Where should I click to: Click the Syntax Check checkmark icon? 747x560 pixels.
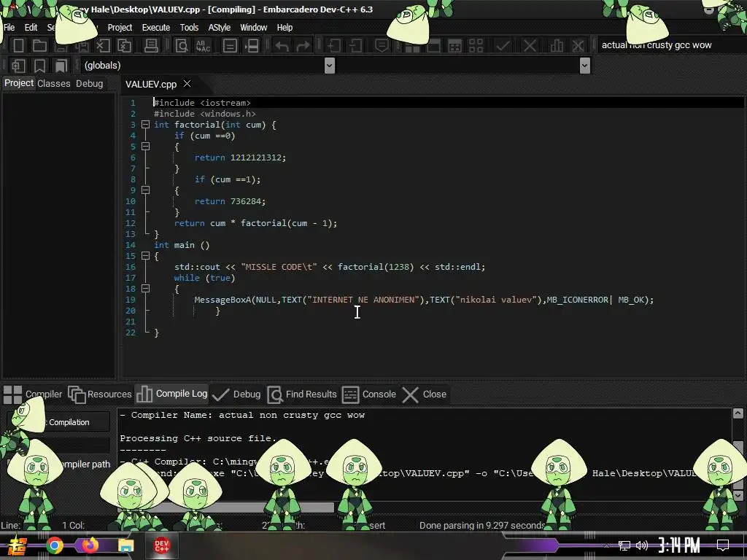pyautogui.click(x=503, y=46)
